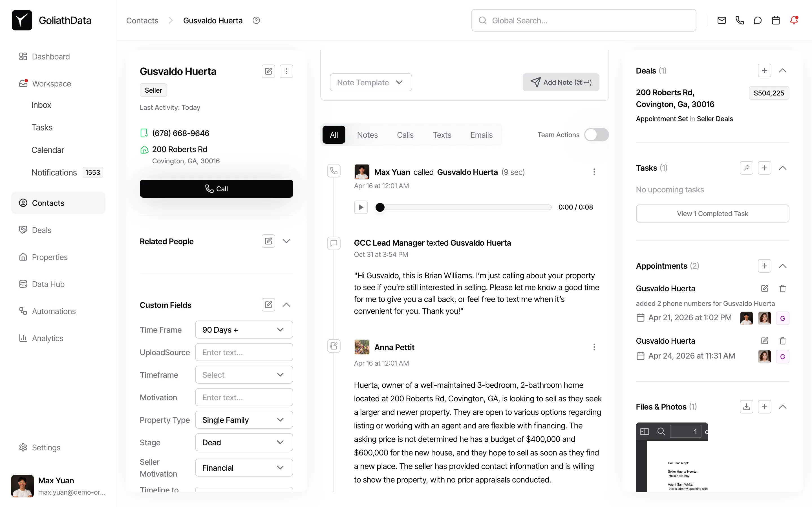Click the call recording progress slider
The image size is (812, 507).
click(x=465, y=207)
